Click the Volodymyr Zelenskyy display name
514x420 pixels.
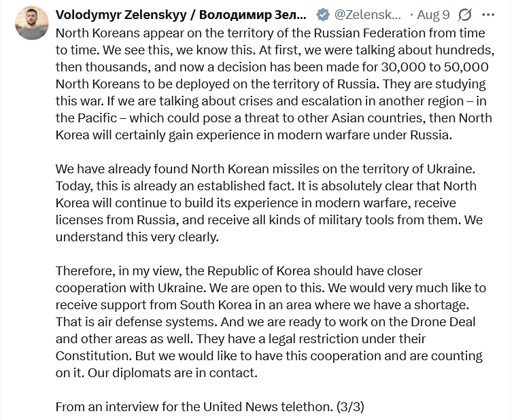[181, 15]
